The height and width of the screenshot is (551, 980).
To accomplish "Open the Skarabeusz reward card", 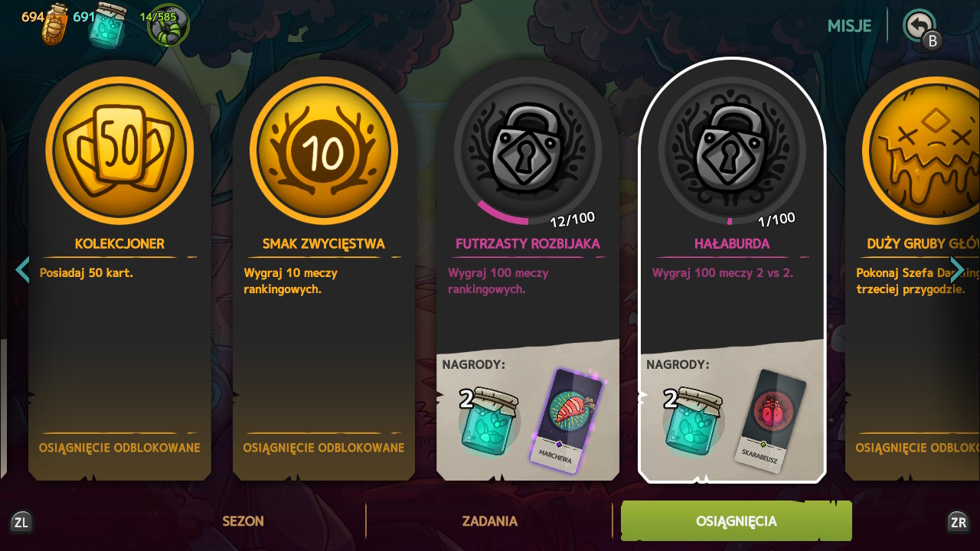I will pyautogui.click(x=771, y=420).
